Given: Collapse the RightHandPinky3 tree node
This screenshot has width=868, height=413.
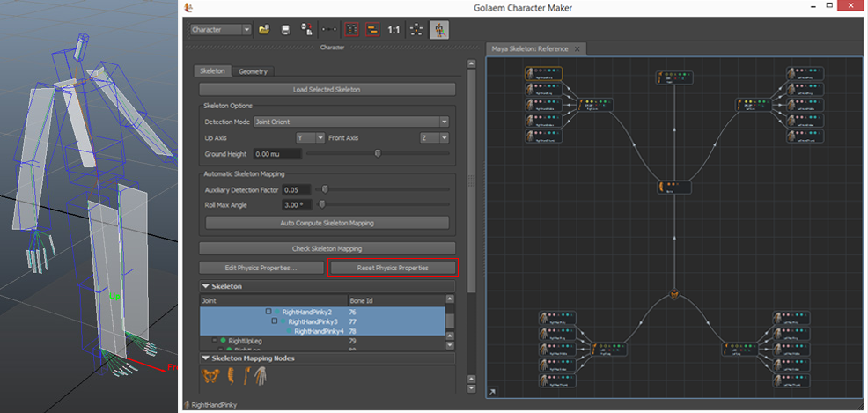Looking at the screenshot, I should point(275,321).
